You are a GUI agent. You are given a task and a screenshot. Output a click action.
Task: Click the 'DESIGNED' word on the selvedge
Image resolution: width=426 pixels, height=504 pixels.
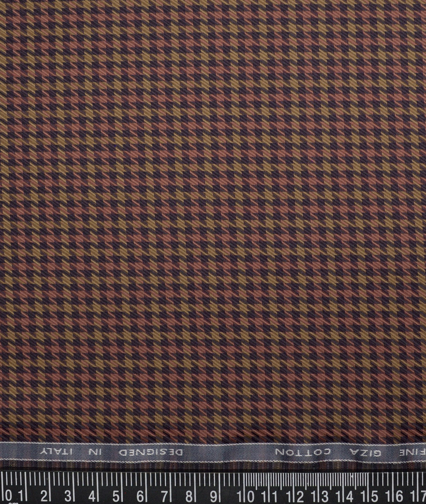point(158,452)
